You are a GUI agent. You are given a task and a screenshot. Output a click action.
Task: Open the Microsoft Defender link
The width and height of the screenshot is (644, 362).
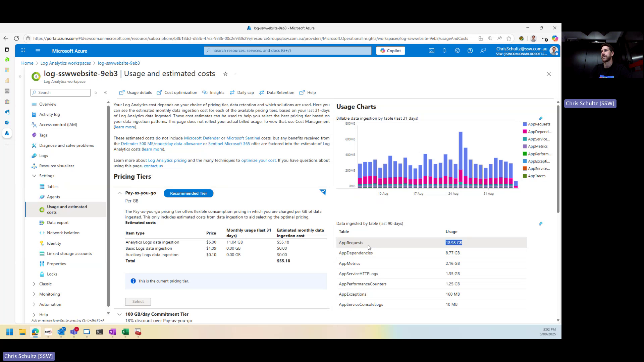(x=202, y=138)
